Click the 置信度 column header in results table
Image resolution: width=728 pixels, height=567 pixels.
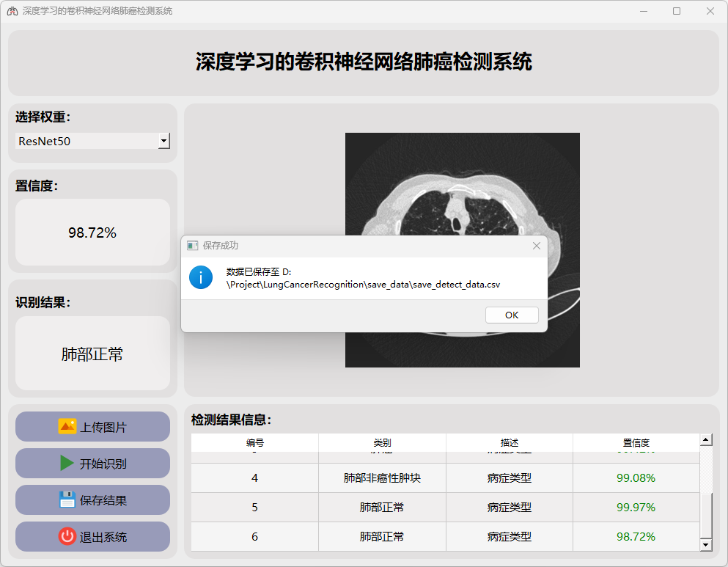(x=636, y=443)
